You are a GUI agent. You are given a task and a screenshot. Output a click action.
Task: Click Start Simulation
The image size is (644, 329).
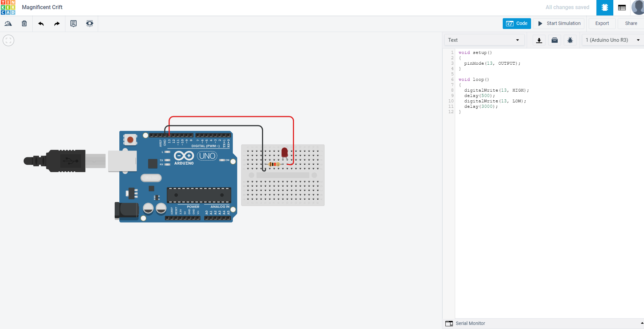(558, 23)
